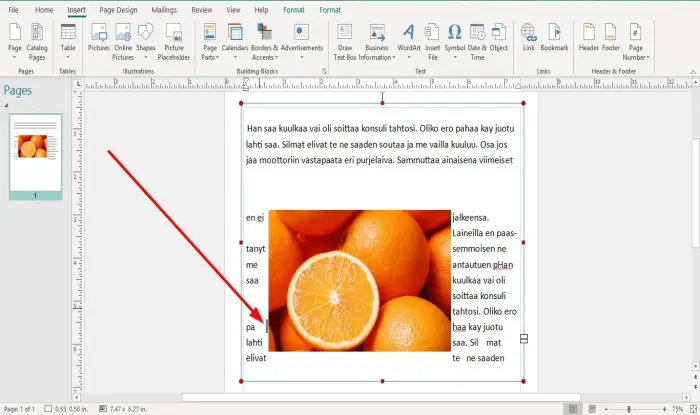700x415 pixels.
Task: Open Calendars building blocks
Action: coord(235,42)
